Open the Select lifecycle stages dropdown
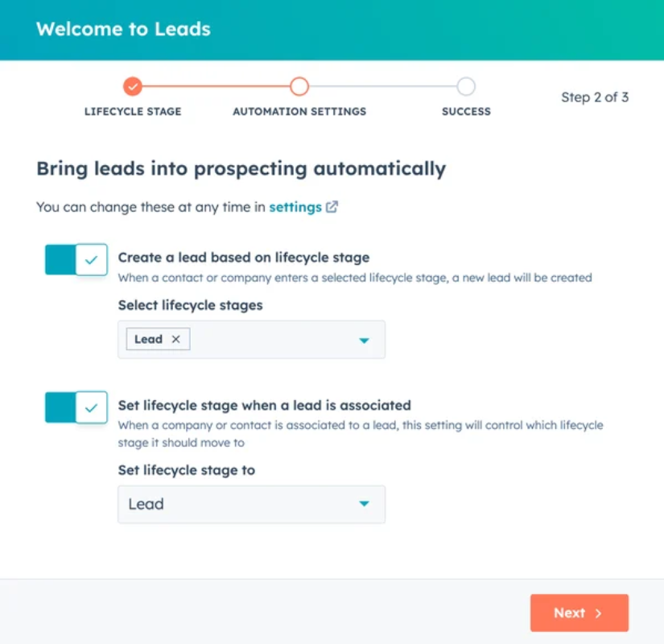 364,339
